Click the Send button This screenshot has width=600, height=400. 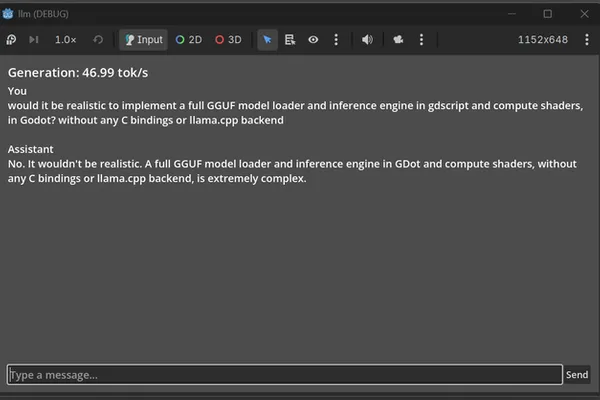tap(577, 374)
